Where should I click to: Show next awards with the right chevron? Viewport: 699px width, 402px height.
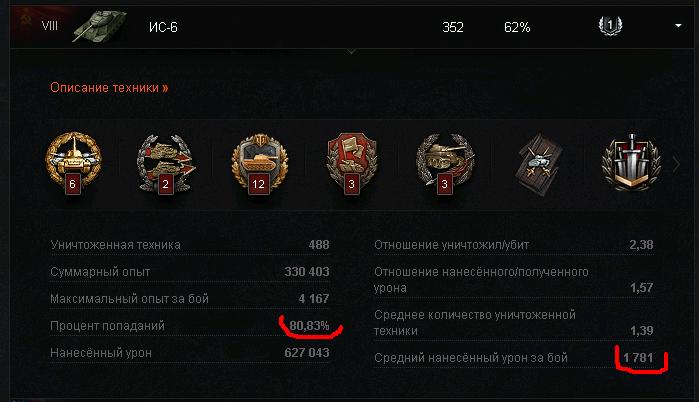click(676, 164)
